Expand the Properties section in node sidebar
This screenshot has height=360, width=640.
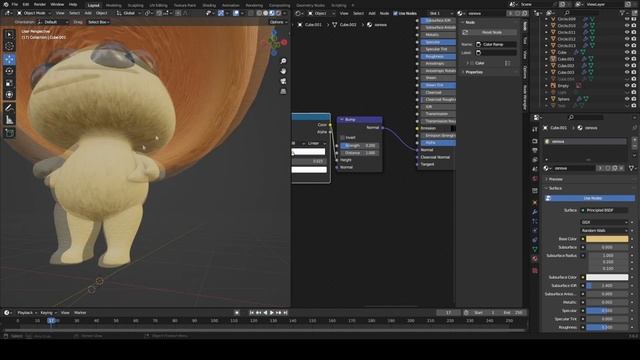pyautogui.click(x=474, y=72)
